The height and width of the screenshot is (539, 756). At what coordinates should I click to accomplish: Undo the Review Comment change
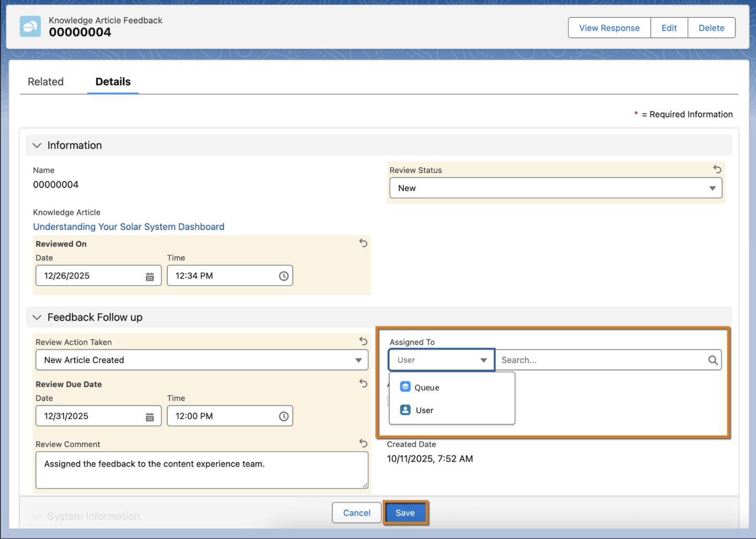coord(363,443)
